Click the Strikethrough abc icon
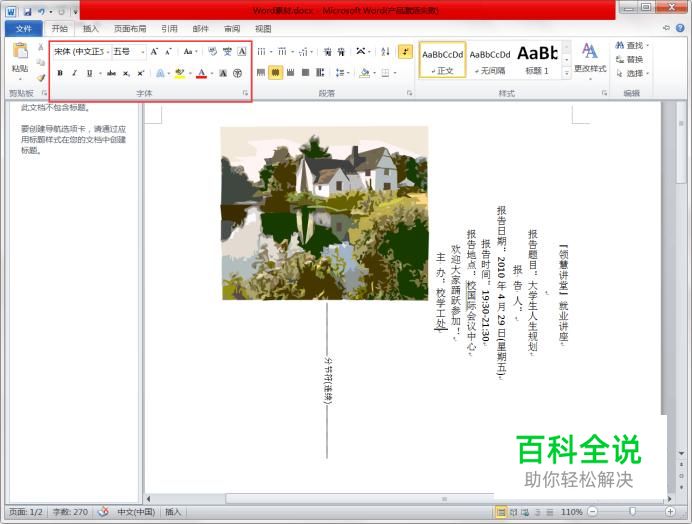This screenshot has height=524, width=692. tap(111, 73)
